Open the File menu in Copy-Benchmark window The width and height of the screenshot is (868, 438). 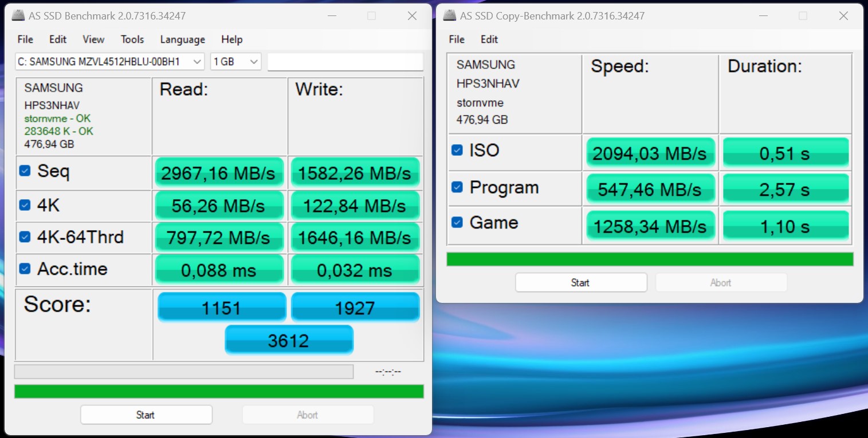coord(457,40)
